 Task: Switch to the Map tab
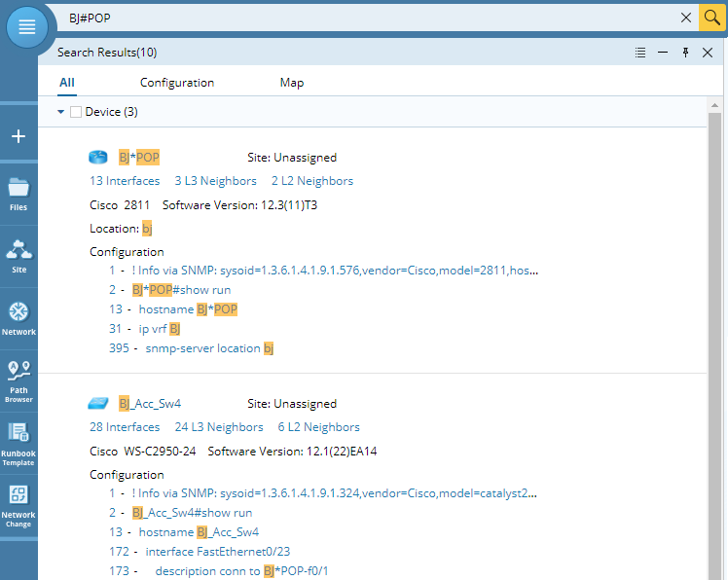(292, 83)
